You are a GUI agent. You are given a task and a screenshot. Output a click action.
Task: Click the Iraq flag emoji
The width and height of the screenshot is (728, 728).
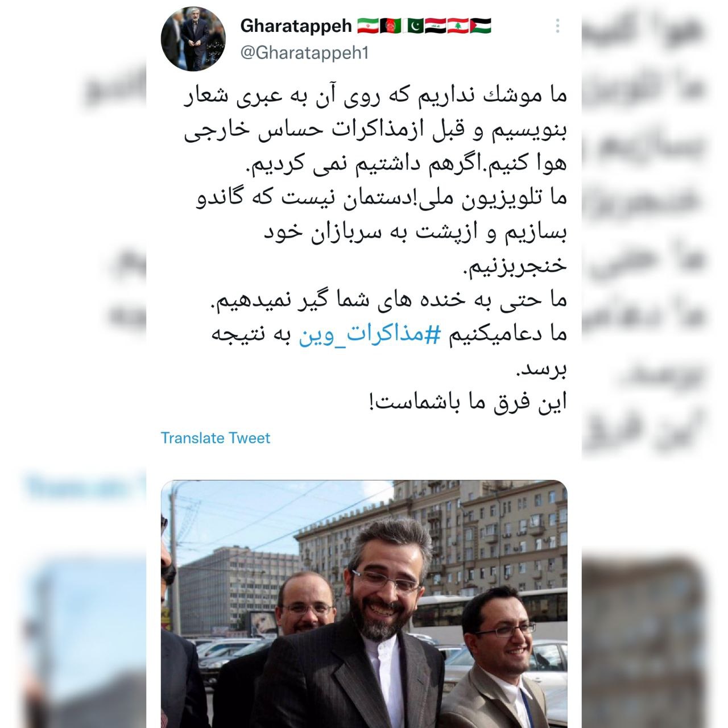(435, 26)
